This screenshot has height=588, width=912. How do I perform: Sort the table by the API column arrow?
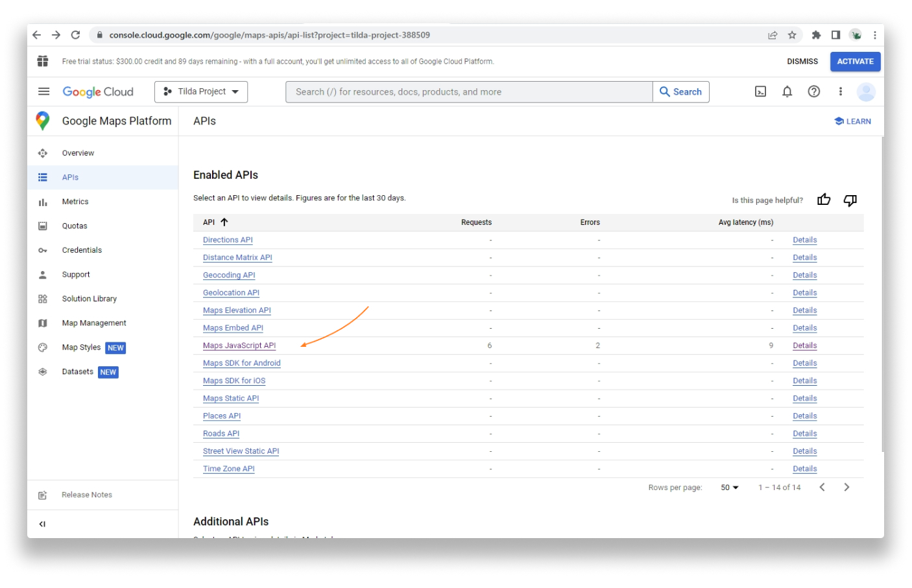(x=224, y=222)
